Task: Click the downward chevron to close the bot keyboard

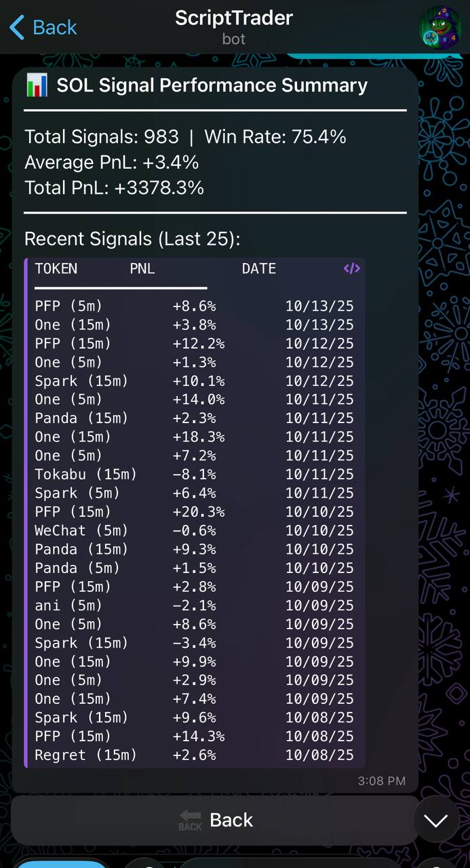Action: point(435,820)
